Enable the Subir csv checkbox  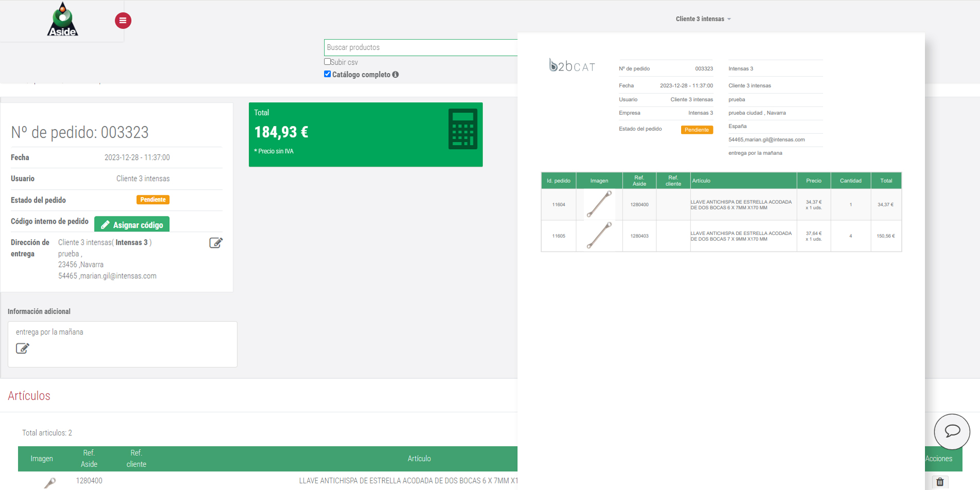(x=327, y=62)
